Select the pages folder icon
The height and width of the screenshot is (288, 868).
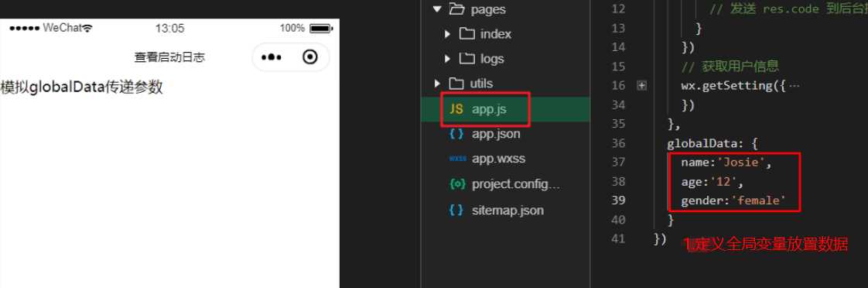[456, 9]
